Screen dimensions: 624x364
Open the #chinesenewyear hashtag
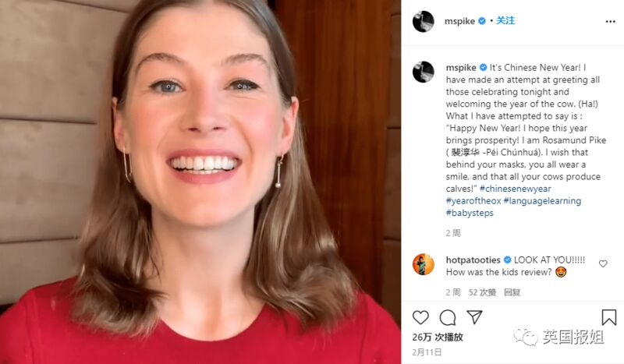pos(516,189)
